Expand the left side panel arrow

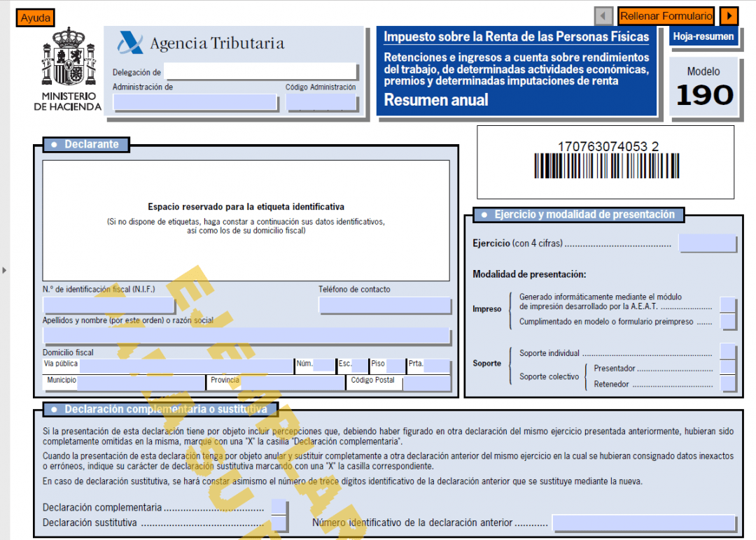(4, 269)
